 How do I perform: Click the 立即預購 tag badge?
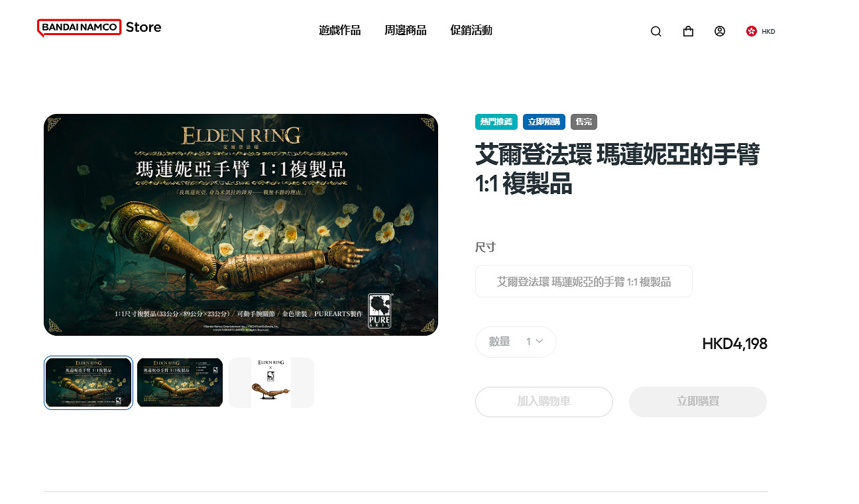pyautogui.click(x=544, y=122)
